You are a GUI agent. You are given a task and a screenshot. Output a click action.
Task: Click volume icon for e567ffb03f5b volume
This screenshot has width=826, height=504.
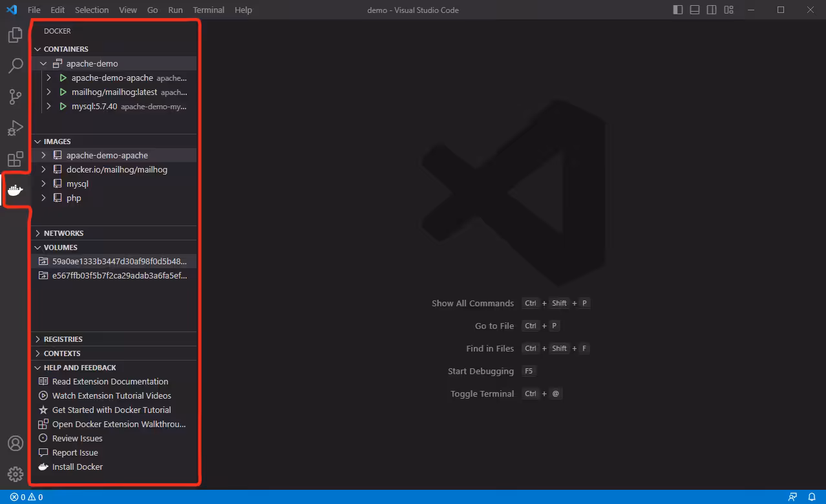43,275
